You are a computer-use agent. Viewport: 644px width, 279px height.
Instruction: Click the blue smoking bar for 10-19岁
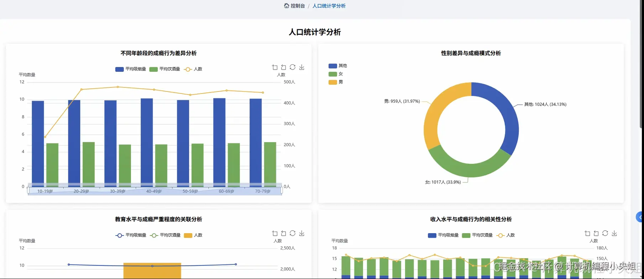pos(38,144)
